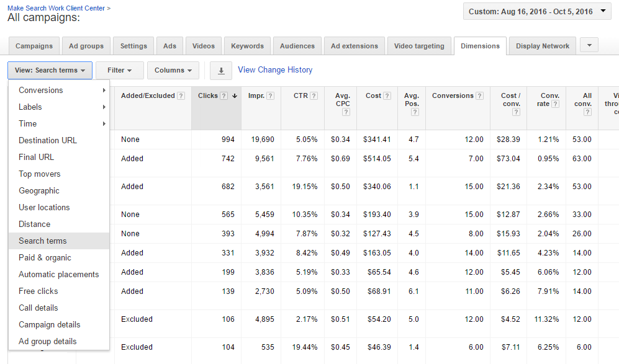Open the Videos tab
Screen dimensions: 619x364
pyautogui.click(x=203, y=46)
